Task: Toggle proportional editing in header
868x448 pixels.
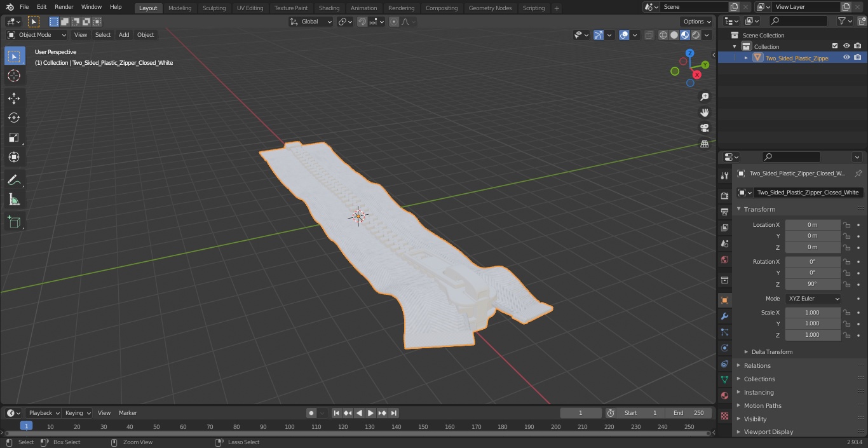Action: coord(394,22)
